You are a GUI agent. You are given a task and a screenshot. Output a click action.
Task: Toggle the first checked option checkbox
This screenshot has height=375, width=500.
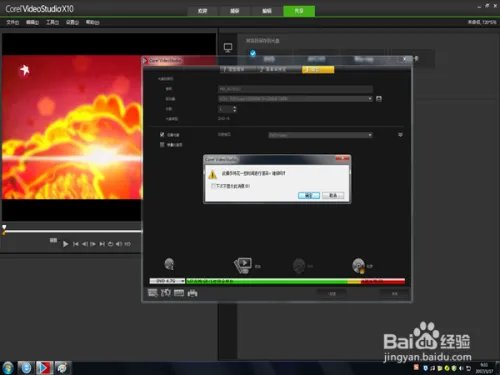pos(162,134)
